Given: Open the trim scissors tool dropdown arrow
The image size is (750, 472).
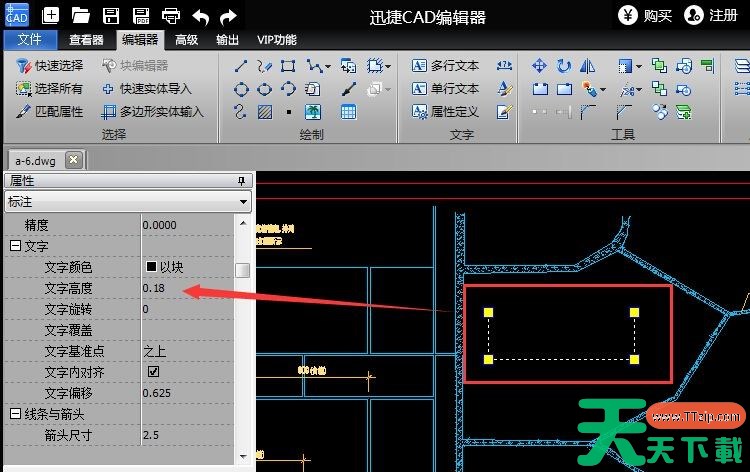Looking at the screenshot, I should [x=639, y=89].
